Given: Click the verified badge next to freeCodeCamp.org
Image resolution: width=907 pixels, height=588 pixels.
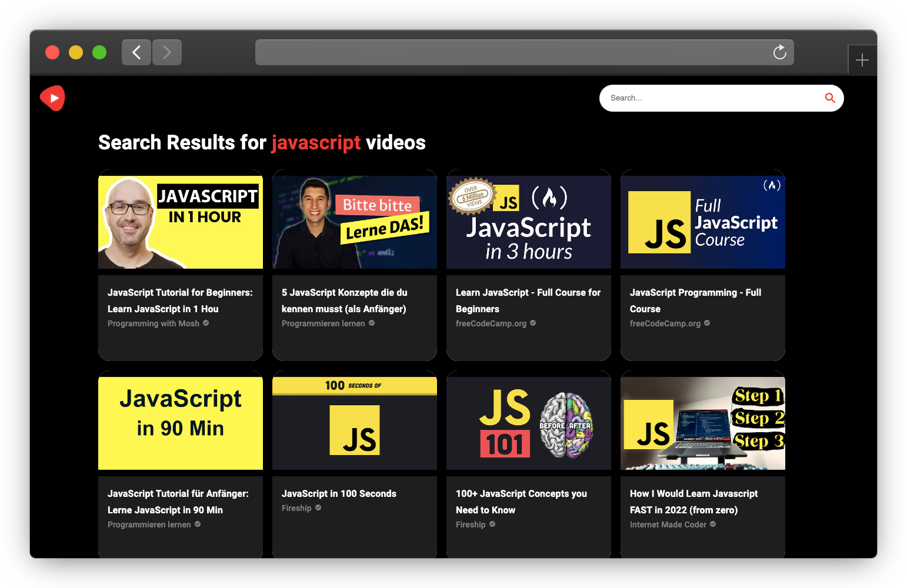Looking at the screenshot, I should click(532, 323).
